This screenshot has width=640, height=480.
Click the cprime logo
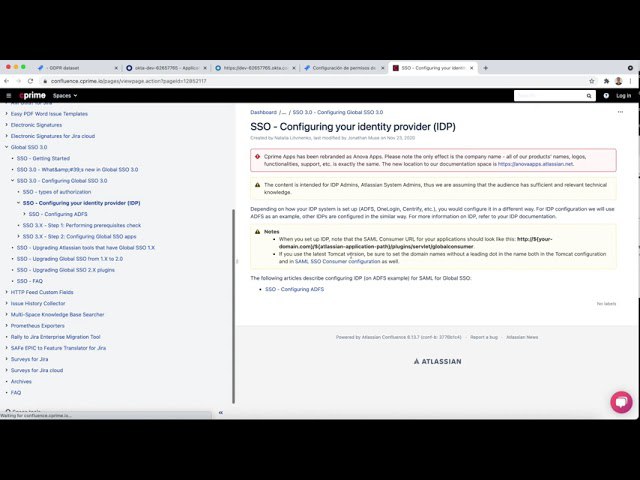point(33,96)
